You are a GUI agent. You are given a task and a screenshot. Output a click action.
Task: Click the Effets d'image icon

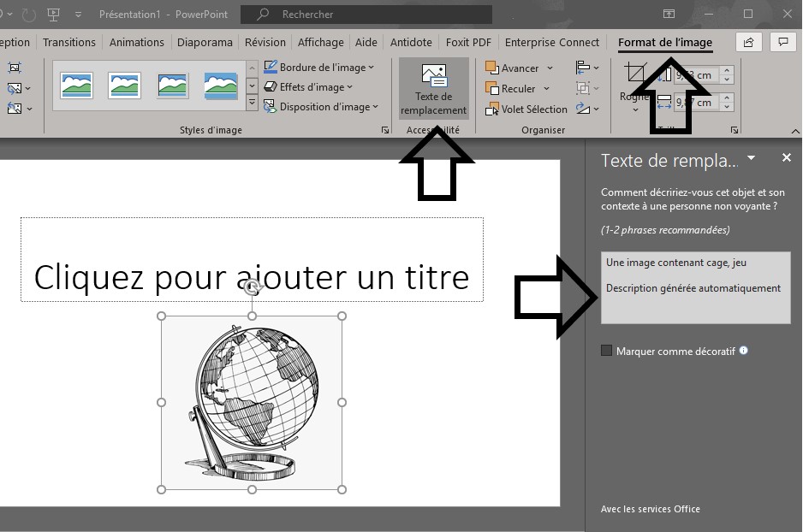pos(270,86)
